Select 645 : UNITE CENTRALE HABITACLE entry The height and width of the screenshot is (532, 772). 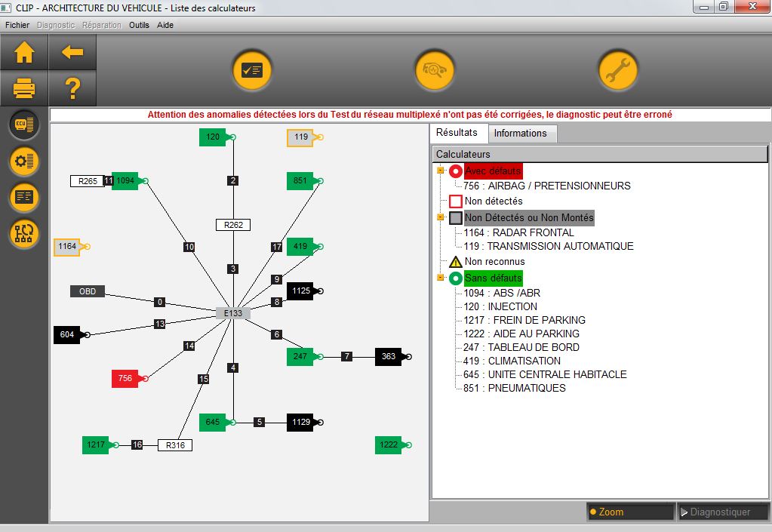pyautogui.click(x=545, y=374)
